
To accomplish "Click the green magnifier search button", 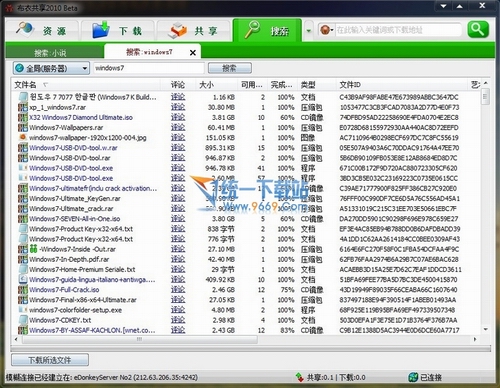I will 478,30.
